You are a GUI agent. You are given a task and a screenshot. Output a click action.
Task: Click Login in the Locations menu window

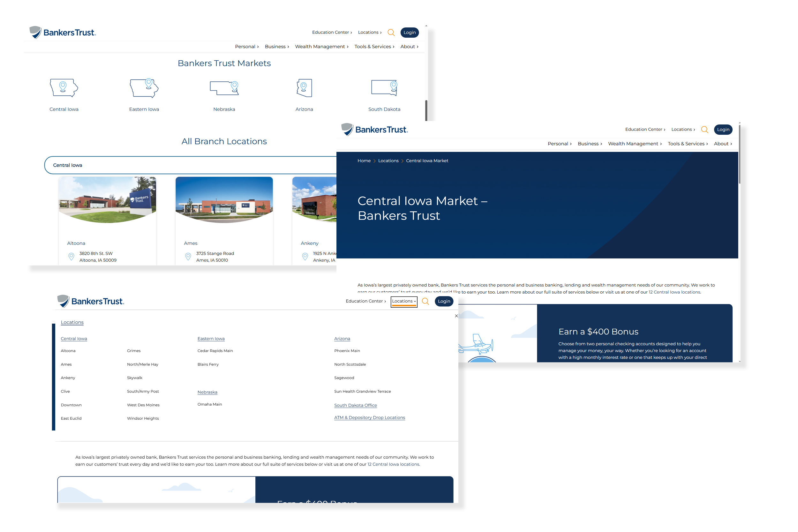tap(444, 301)
